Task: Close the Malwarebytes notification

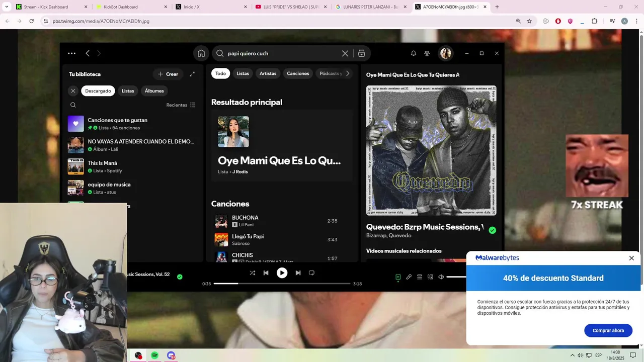Action: click(x=631, y=258)
